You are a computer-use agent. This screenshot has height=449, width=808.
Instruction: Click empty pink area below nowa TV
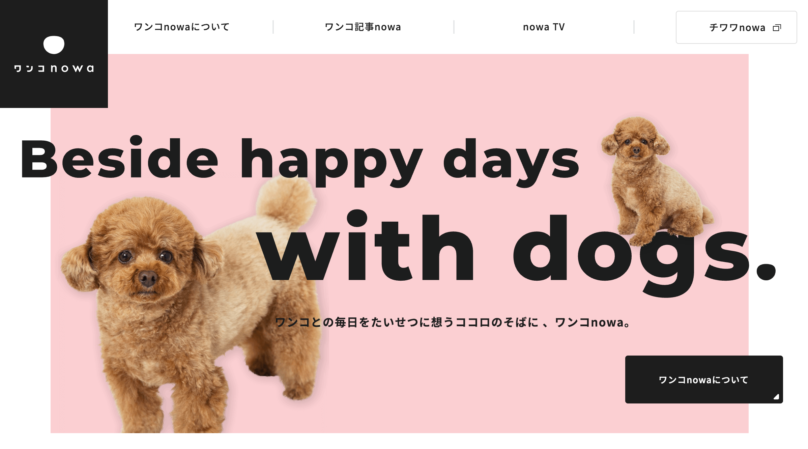coord(544,93)
